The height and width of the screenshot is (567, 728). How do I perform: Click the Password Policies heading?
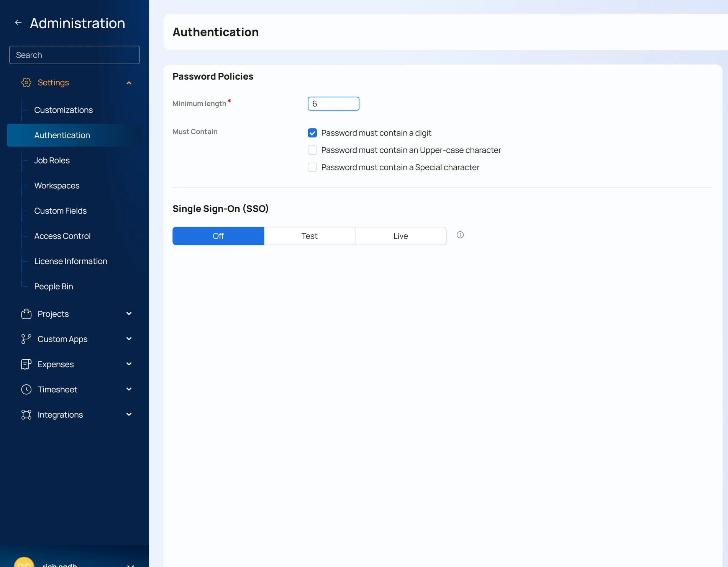[x=213, y=77]
